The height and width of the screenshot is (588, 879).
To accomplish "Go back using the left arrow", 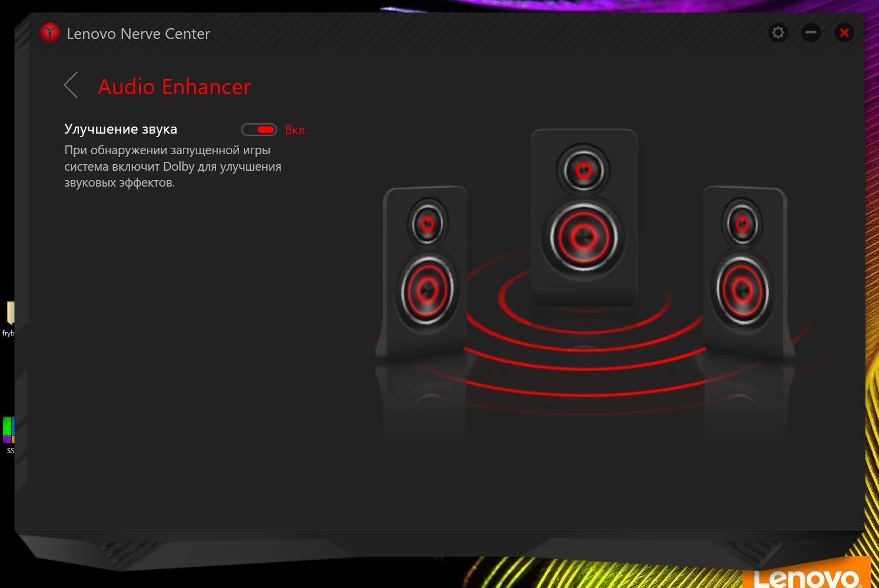I will coord(71,86).
